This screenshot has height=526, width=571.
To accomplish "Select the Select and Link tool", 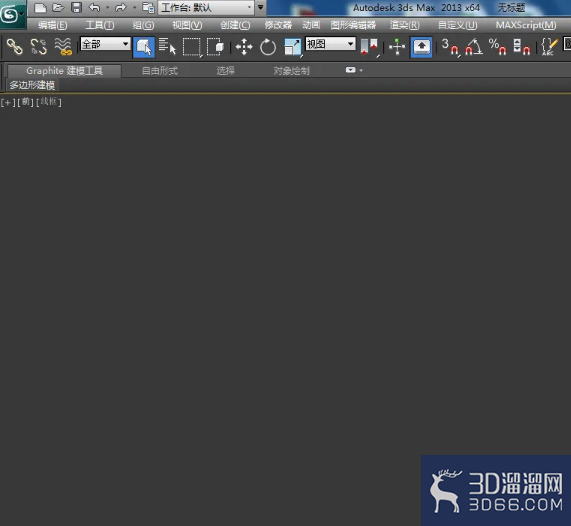I will point(15,47).
